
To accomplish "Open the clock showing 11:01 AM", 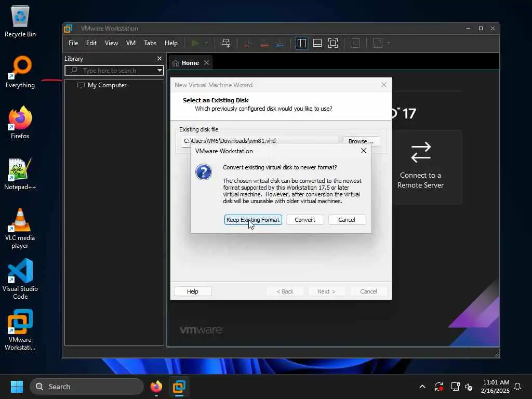I will [495, 387].
